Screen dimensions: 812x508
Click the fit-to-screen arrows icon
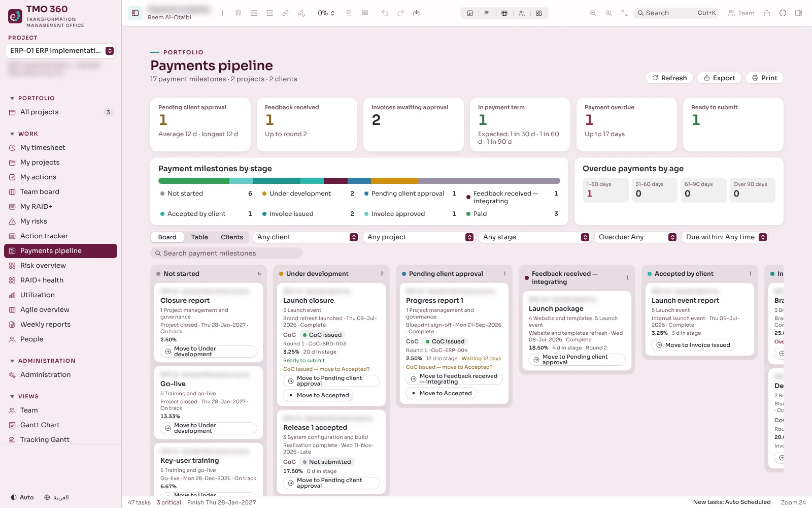pos(624,13)
